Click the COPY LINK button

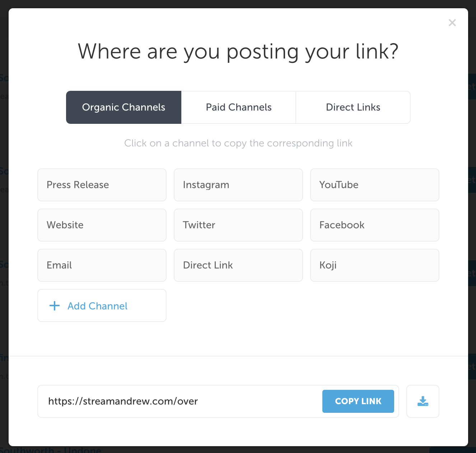[358, 401]
